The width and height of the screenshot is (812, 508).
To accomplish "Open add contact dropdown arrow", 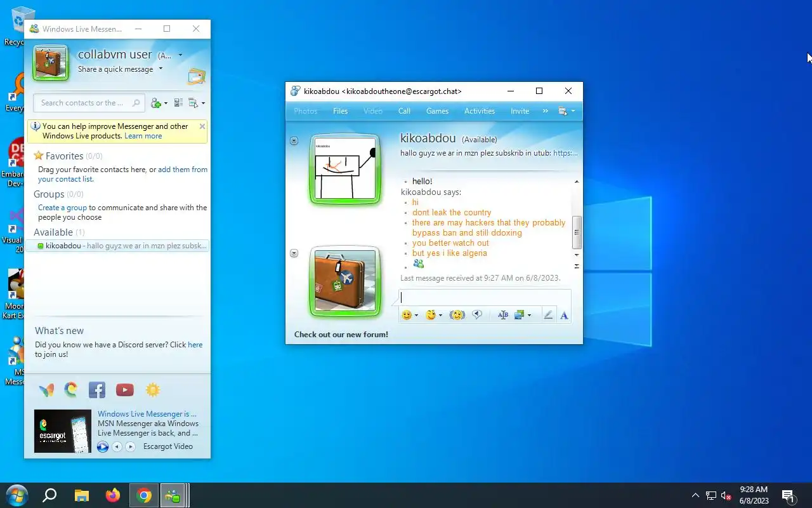I will coord(166,104).
